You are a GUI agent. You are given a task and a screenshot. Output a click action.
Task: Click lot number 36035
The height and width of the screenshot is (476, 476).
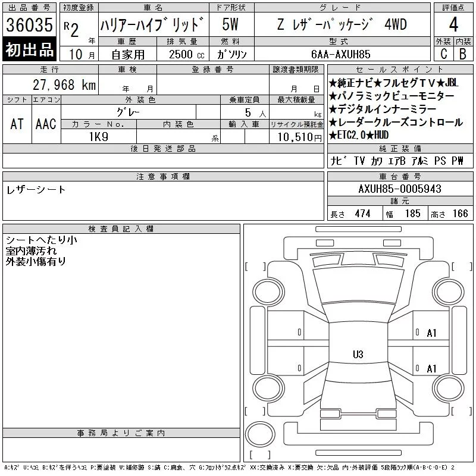[29, 24]
